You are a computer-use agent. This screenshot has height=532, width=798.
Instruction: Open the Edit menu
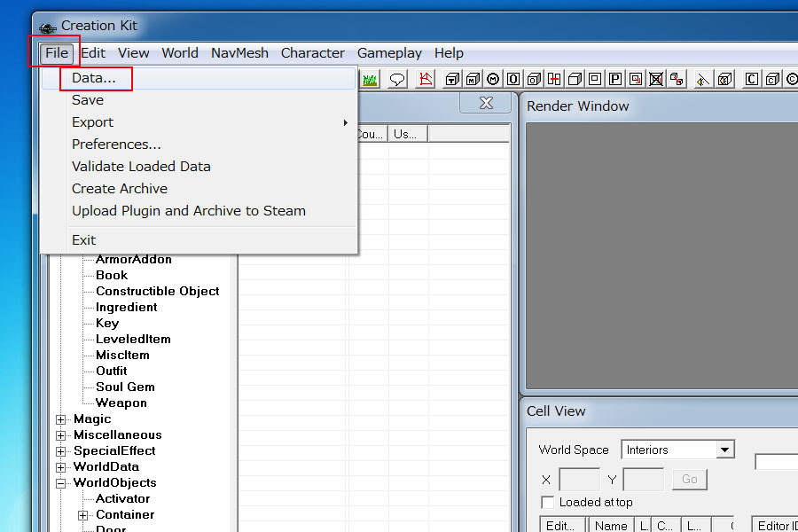[93, 53]
